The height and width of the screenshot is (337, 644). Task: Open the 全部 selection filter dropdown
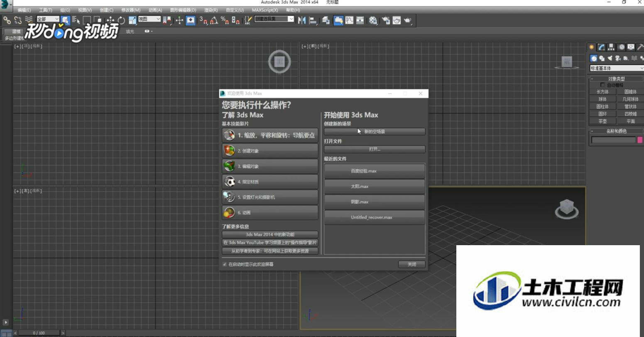pos(48,19)
